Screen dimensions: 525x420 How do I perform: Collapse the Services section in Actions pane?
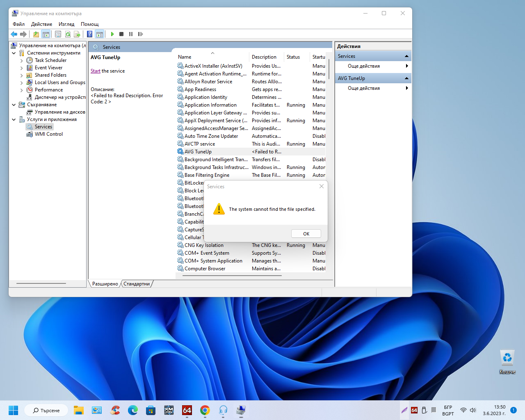(x=406, y=56)
